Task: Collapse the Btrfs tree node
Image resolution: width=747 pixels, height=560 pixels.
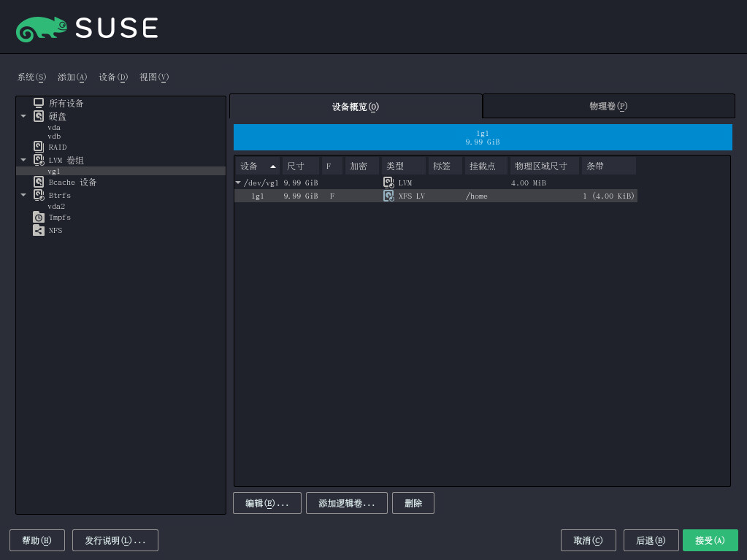Action: click(23, 195)
